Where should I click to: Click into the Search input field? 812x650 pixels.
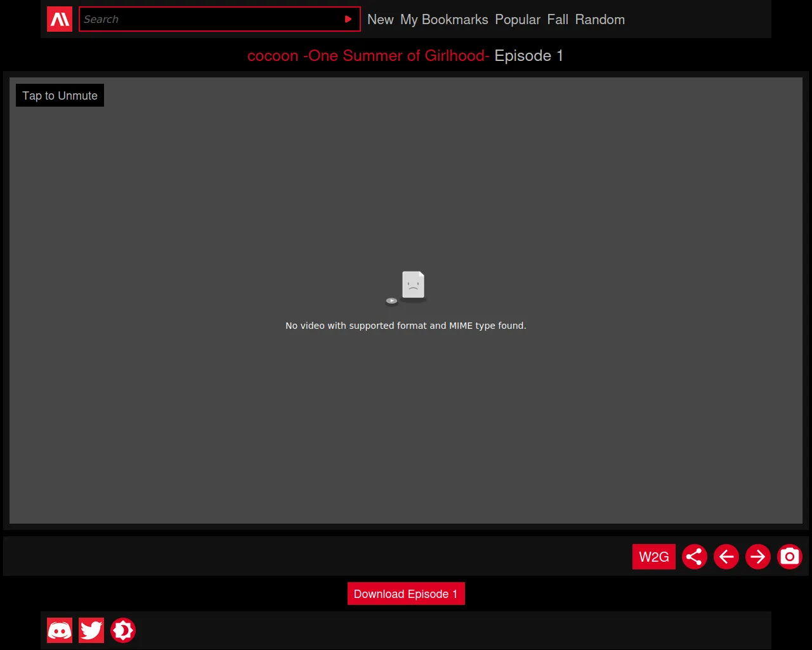(x=209, y=20)
